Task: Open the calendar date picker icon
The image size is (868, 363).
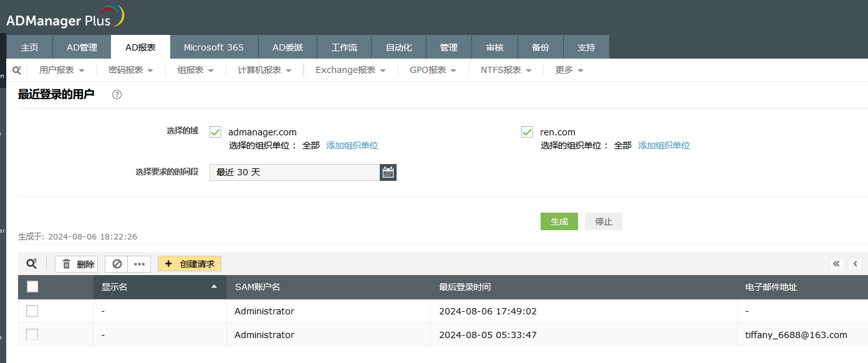Action: [x=388, y=172]
